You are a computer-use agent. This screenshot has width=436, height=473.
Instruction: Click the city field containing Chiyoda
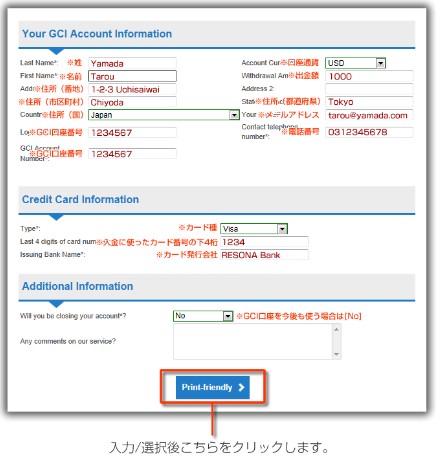click(132, 102)
